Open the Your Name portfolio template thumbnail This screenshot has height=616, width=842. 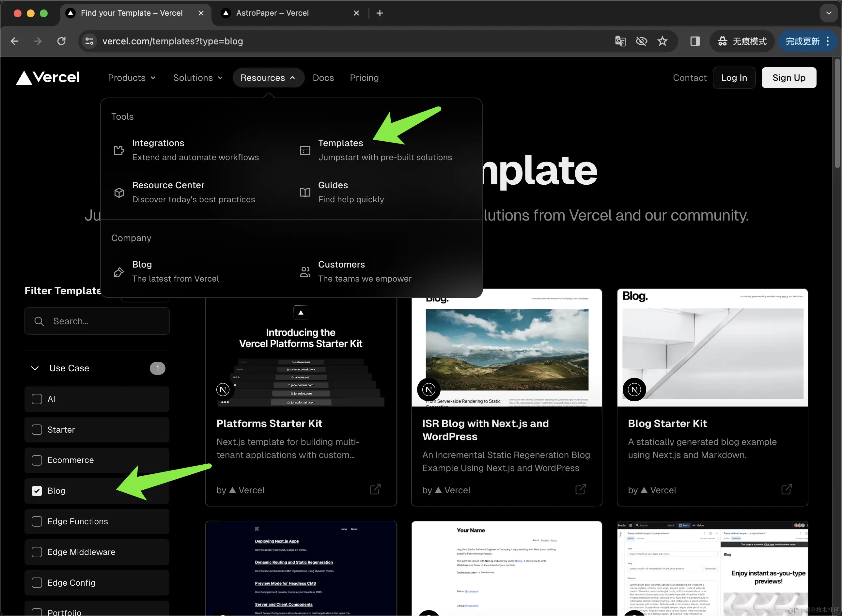507,569
